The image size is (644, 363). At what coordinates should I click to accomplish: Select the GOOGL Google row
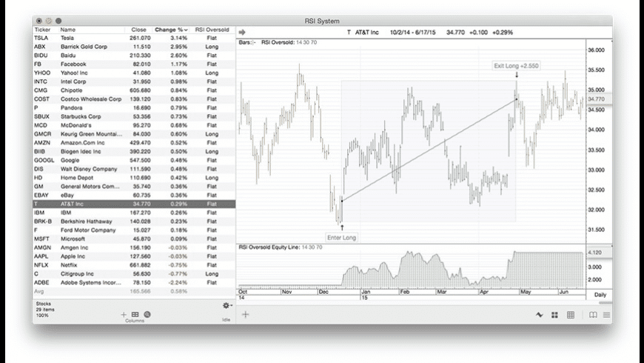tap(134, 160)
